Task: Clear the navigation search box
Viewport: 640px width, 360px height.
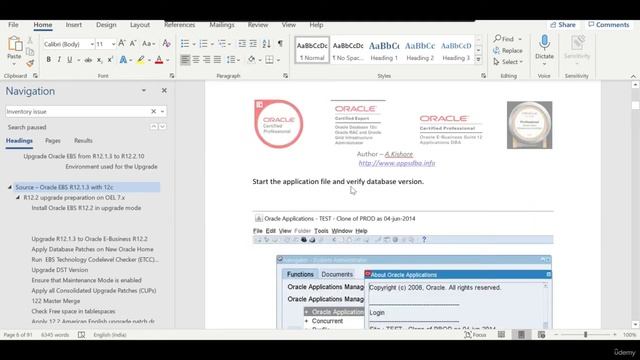Action: point(153,111)
